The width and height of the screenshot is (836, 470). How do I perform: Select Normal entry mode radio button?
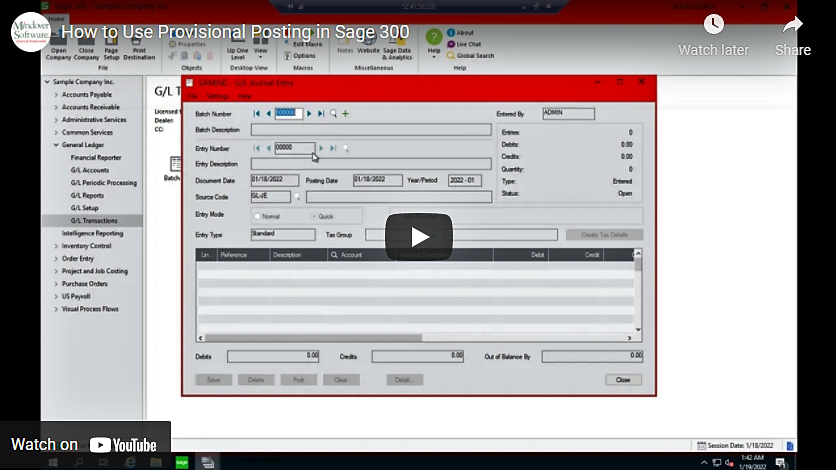258,216
